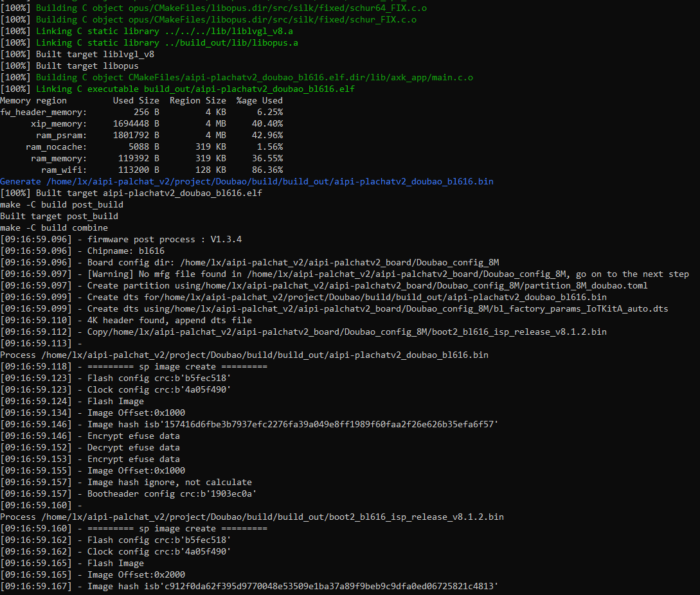Click Process boot2_bl616_isp_release_v8.1.2.bin line
Image resolution: width=700 pixels, height=595 pixels.
[252, 517]
